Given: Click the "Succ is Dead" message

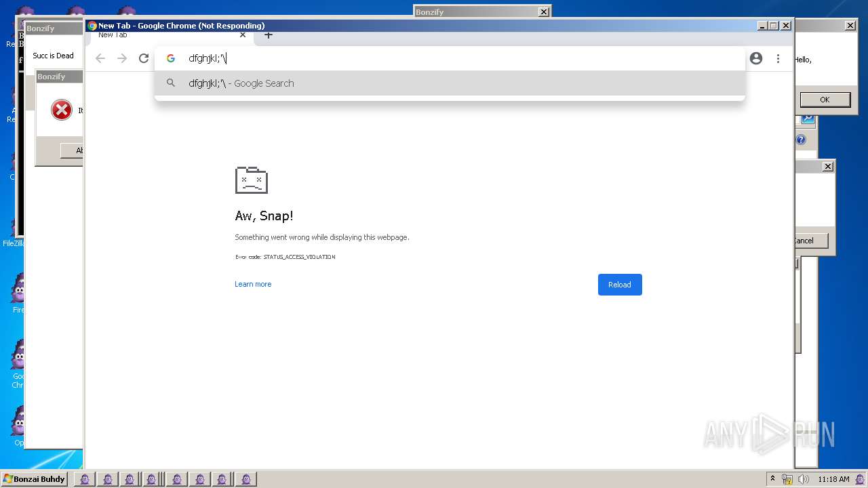Looking at the screenshot, I should click(x=53, y=56).
